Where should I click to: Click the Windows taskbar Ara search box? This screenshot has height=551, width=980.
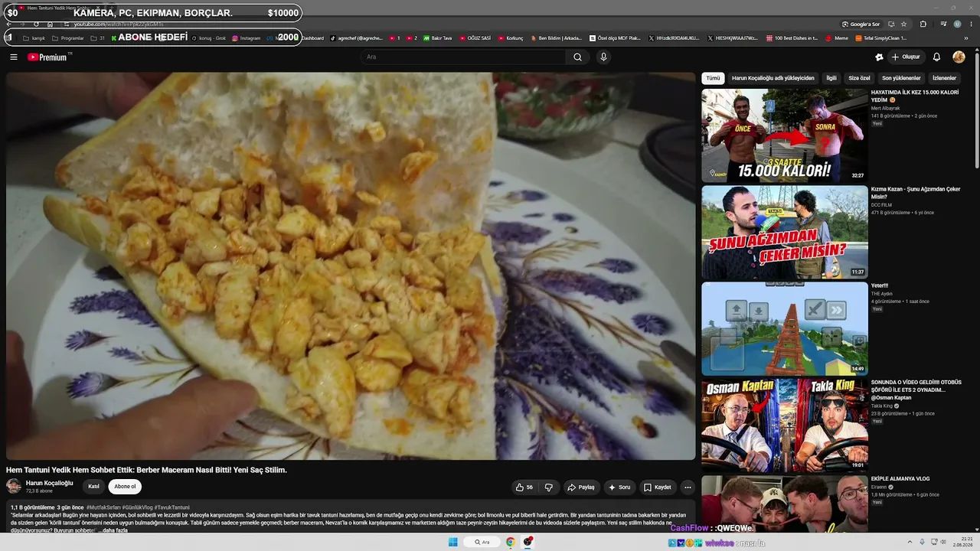[482, 542]
